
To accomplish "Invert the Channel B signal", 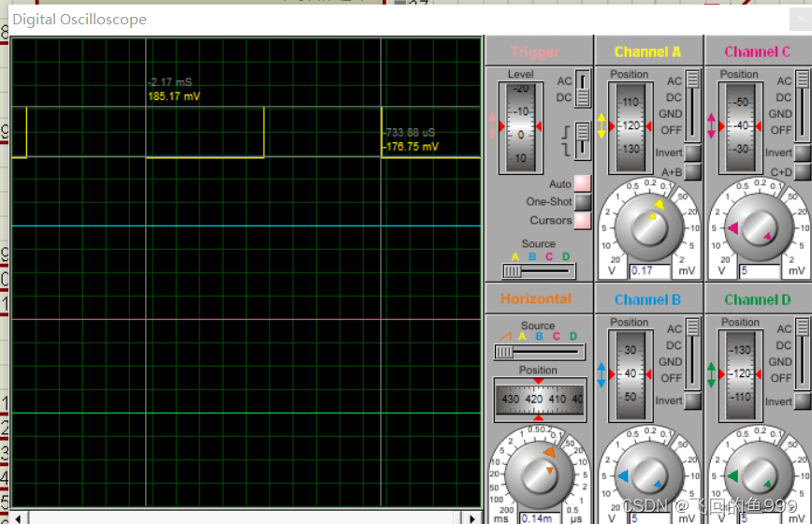I will point(692,401).
